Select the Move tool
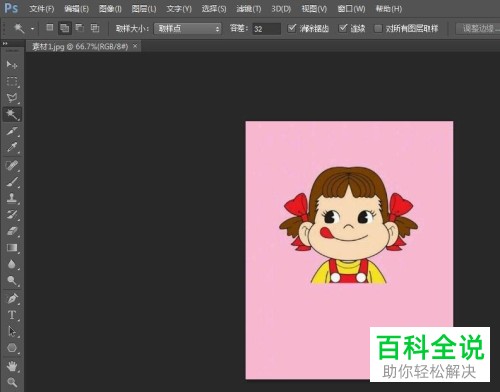 coord(12,65)
